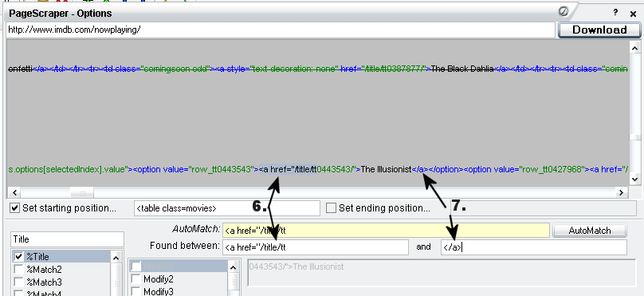Click the left arrow of the horizontal scrollbar
This screenshot has width=644, height=296.
point(14,192)
